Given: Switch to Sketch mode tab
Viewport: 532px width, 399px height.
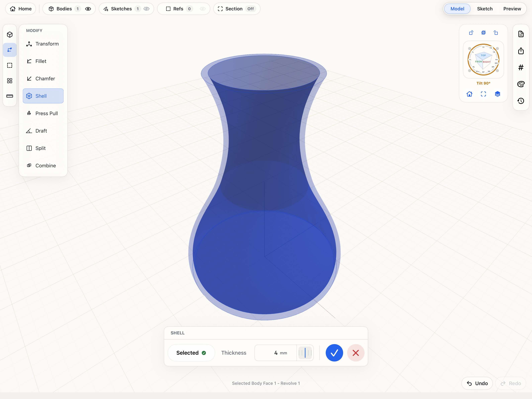Looking at the screenshot, I should pyautogui.click(x=485, y=9).
